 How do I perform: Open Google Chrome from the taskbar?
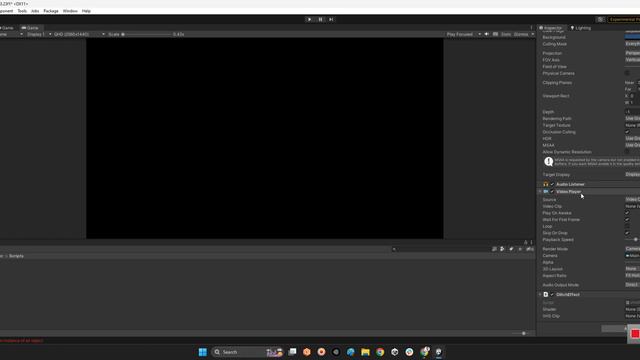pos(380,352)
